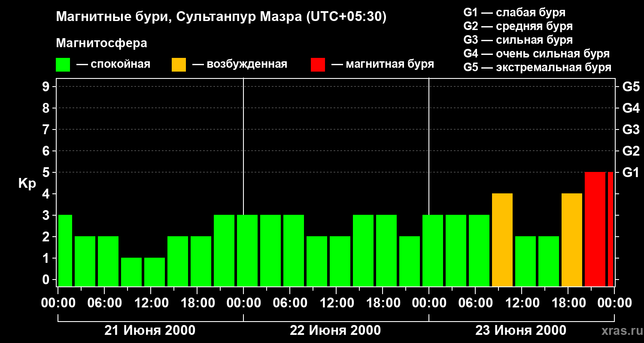
Task: Click the orange 'возбужденная' legend swatch
Action: [x=179, y=65]
